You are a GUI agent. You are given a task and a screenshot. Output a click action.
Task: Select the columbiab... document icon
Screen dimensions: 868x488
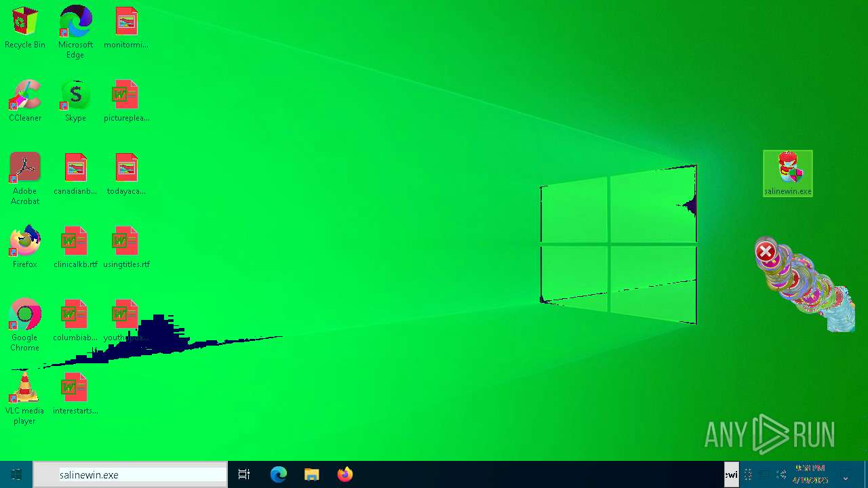click(x=75, y=320)
